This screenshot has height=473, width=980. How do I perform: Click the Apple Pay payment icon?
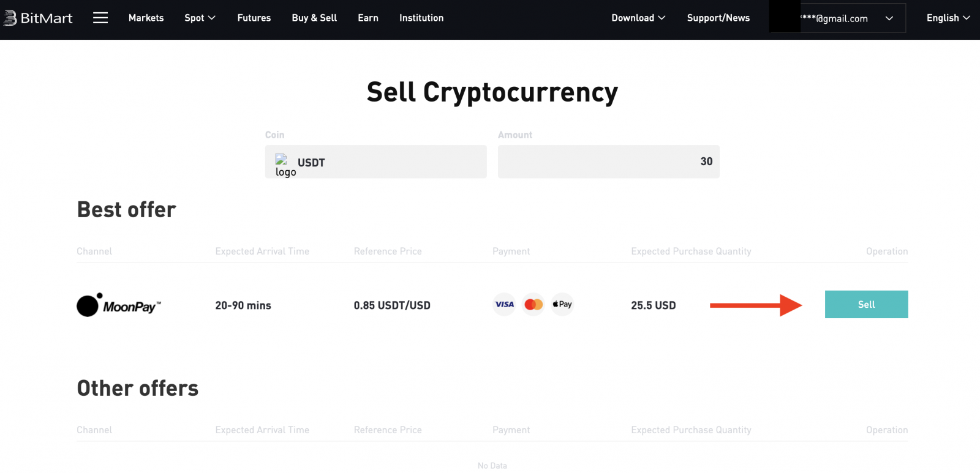[562, 304]
